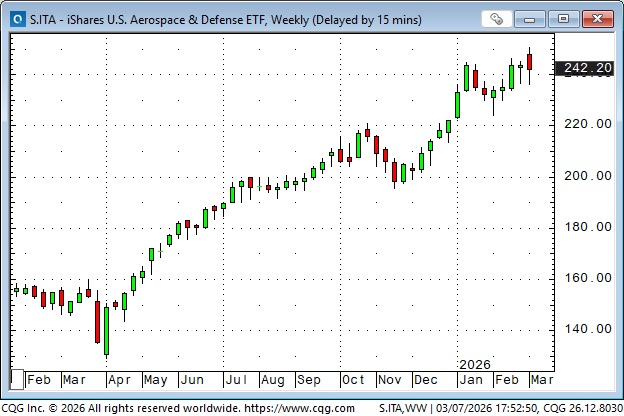Click the Dec label on the time axis

point(426,381)
